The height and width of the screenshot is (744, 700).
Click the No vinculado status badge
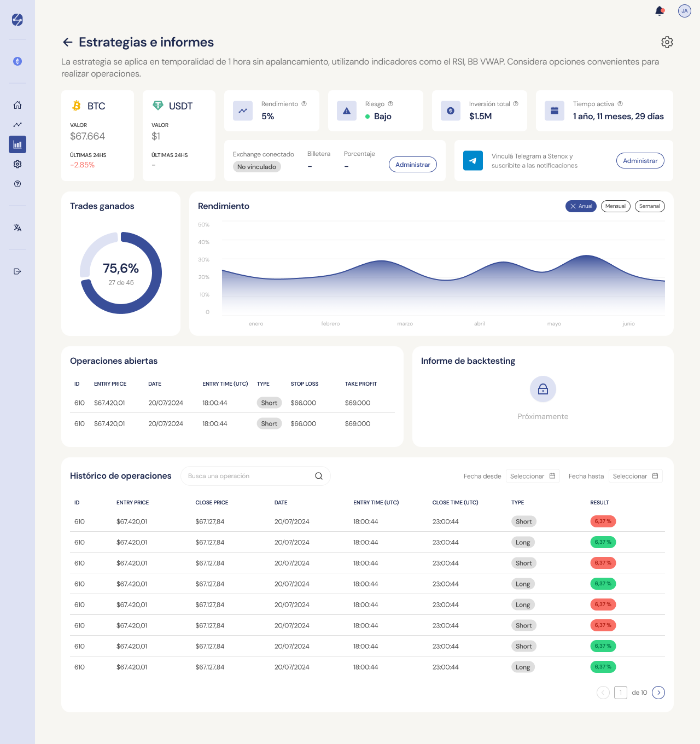pos(257,167)
